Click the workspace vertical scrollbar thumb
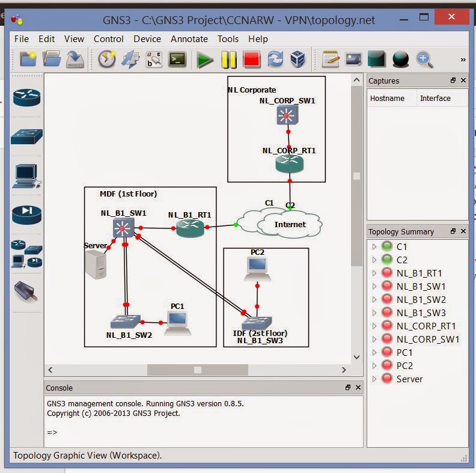476x473 pixels. pyautogui.click(x=356, y=176)
